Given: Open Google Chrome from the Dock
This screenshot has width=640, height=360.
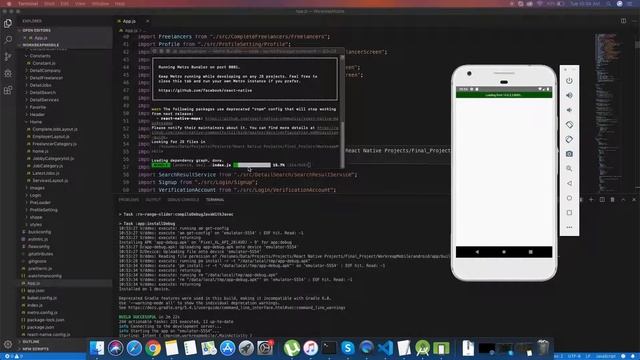Looking at the screenshot, I should (153, 348).
